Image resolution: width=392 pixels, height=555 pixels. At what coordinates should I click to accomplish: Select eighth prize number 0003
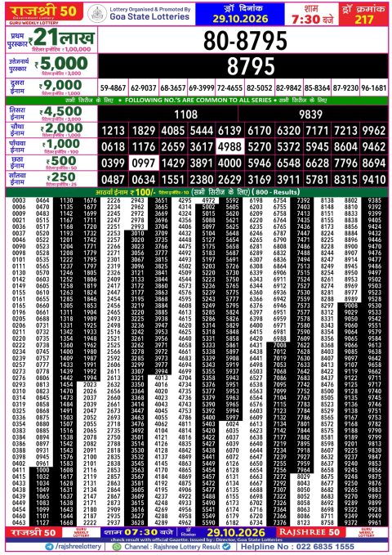[19, 200]
